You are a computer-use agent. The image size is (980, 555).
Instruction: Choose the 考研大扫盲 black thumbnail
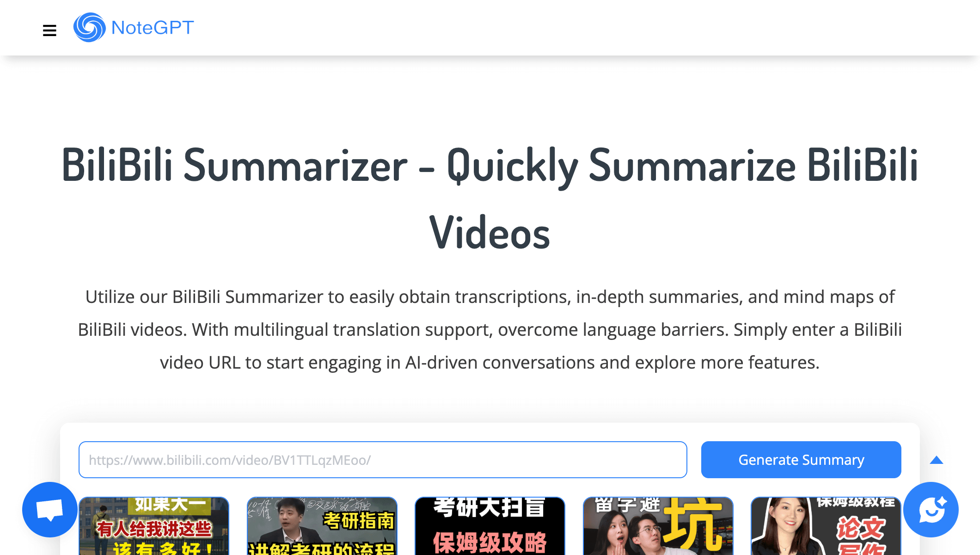coord(490,526)
